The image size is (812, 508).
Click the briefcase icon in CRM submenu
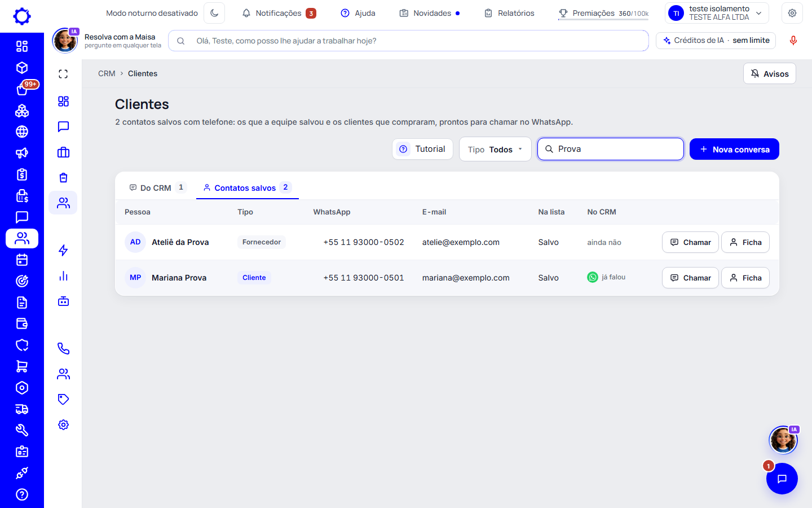[63, 152]
